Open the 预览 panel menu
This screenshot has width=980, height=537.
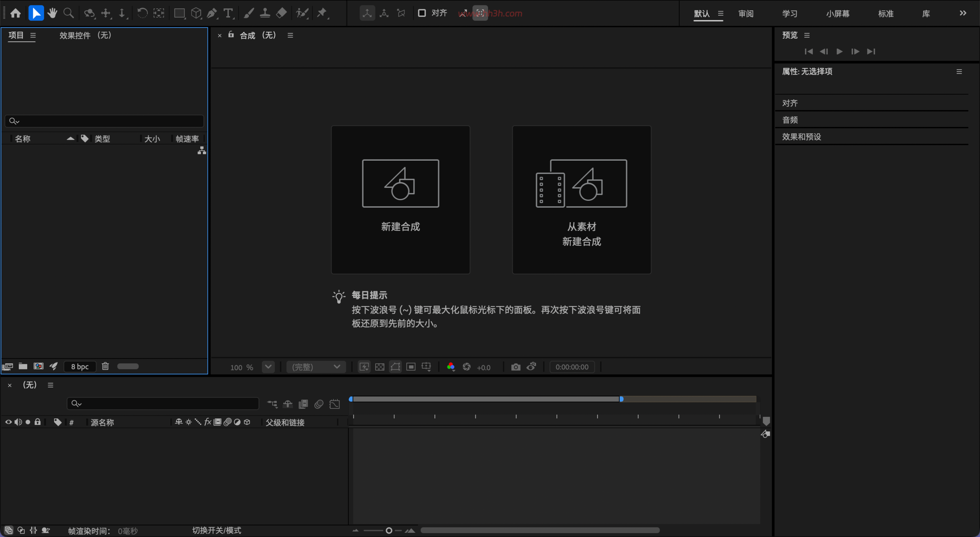click(807, 35)
